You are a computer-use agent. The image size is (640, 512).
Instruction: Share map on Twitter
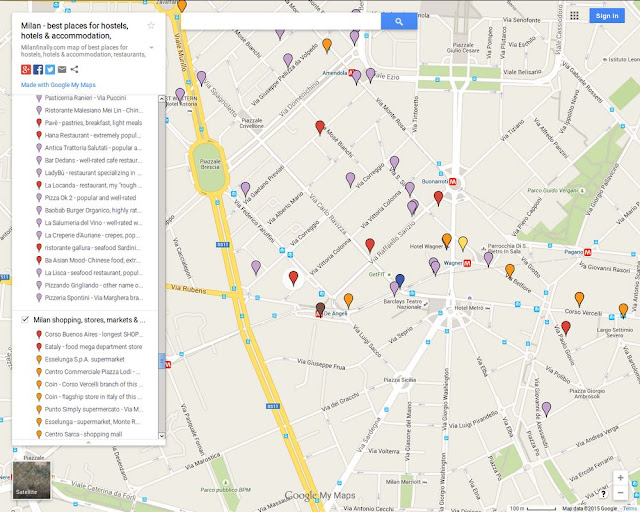pyautogui.click(x=50, y=69)
